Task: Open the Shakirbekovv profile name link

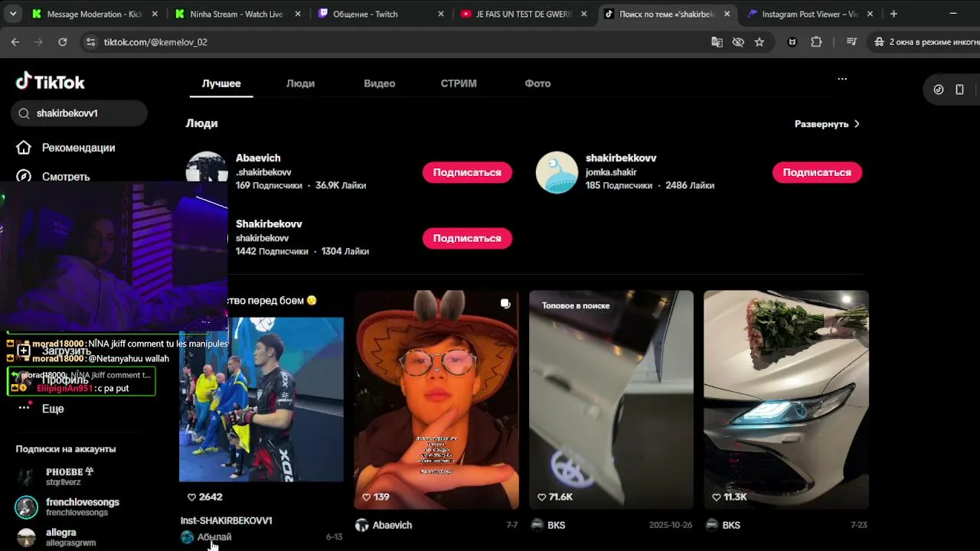Action: [269, 224]
